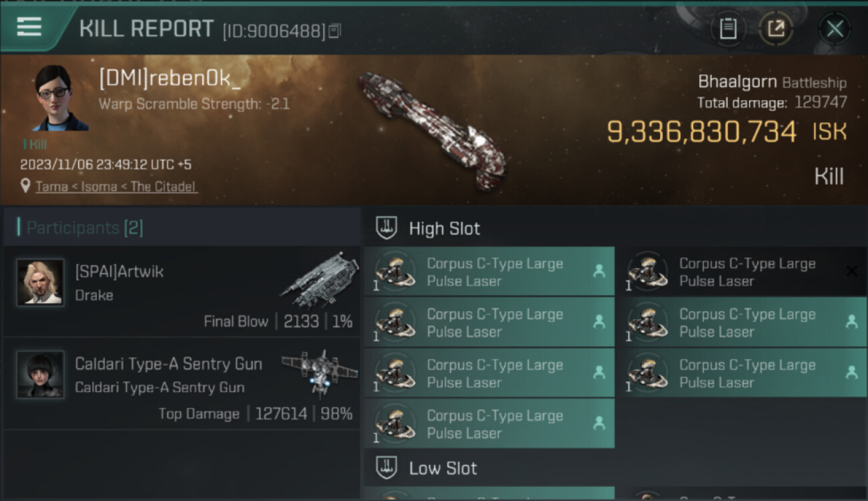Image resolution: width=868 pixels, height=501 pixels.
Task: Click the X on the top-right Pulse Laser
Action: [x=851, y=271]
